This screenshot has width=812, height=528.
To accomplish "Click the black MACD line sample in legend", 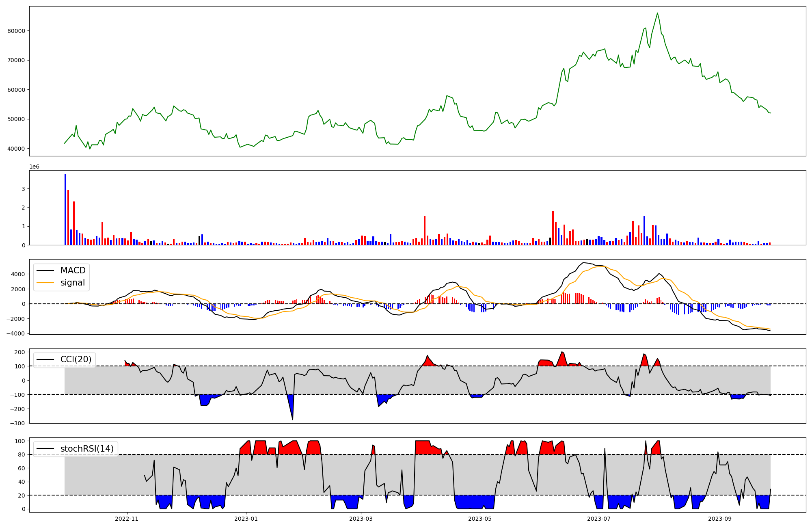I will 45,270.
